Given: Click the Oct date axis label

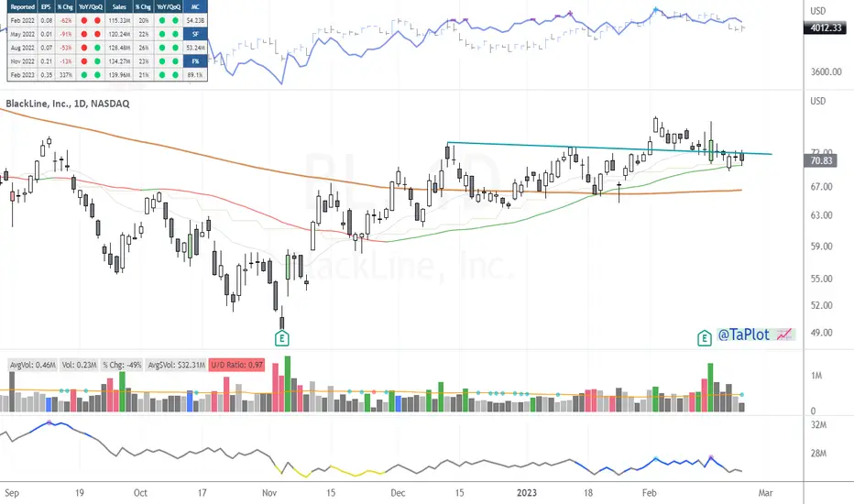Looking at the screenshot, I should pos(140,493).
